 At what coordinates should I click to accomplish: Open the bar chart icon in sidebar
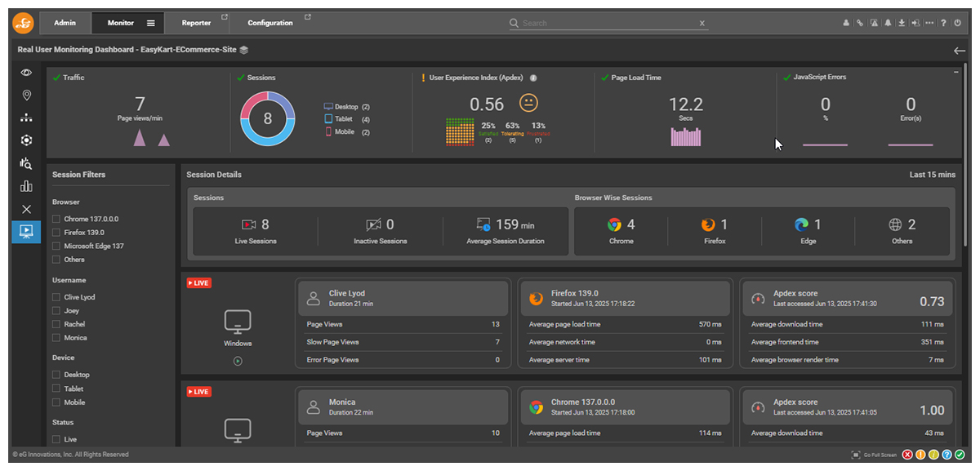click(26, 186)
